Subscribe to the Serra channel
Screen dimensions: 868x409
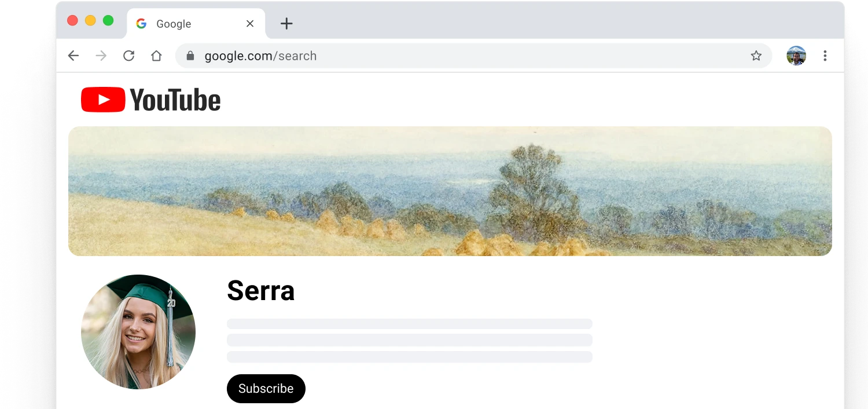click(x=266, y=388)
